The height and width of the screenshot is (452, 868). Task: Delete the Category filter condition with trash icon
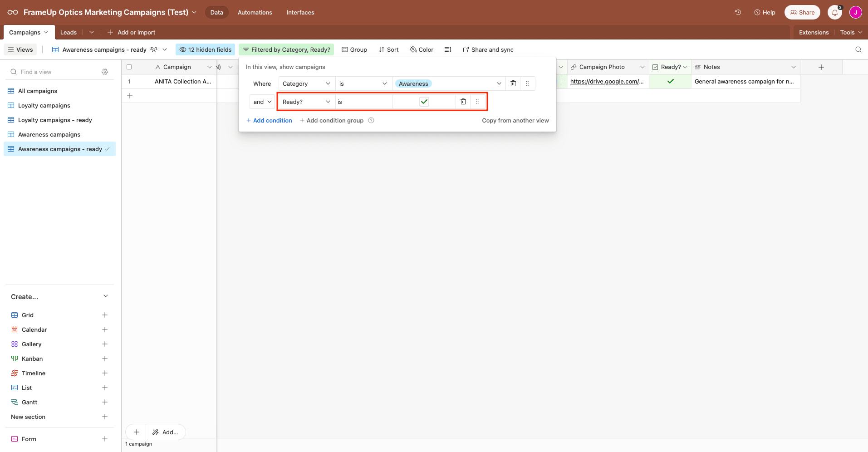tap(513, 84)
